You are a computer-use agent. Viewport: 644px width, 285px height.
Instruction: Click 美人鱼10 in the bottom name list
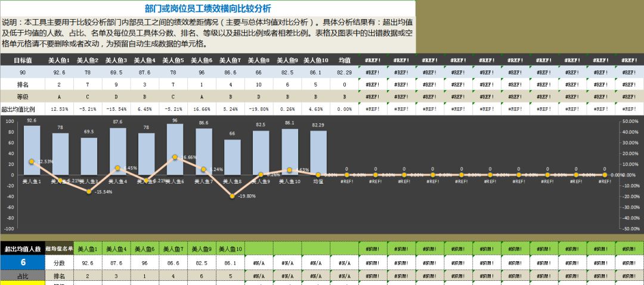(230, 249)
